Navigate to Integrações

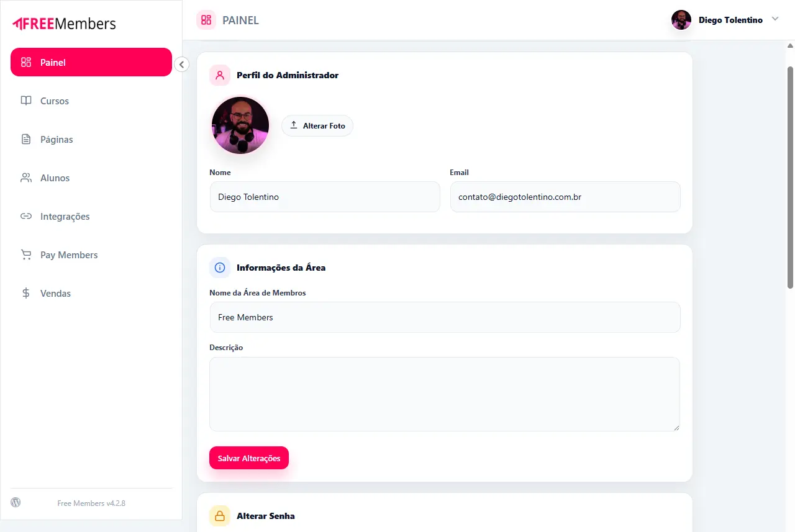65,217
